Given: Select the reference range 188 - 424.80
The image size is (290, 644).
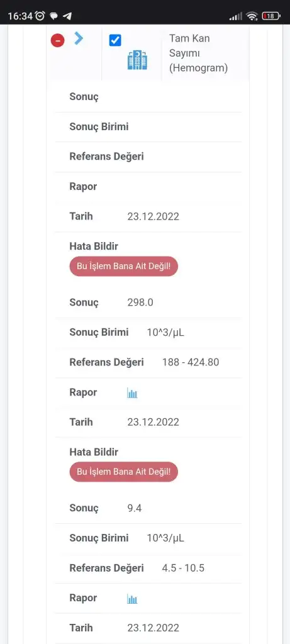Looking at the screenshot, I should click(191, 362).
